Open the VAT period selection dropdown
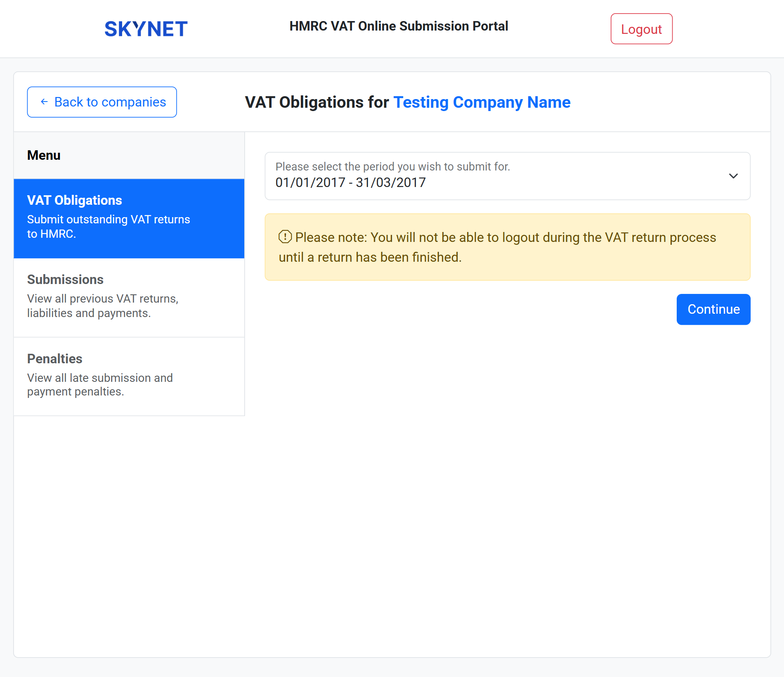The image size is (784, 677). (507, 176)
